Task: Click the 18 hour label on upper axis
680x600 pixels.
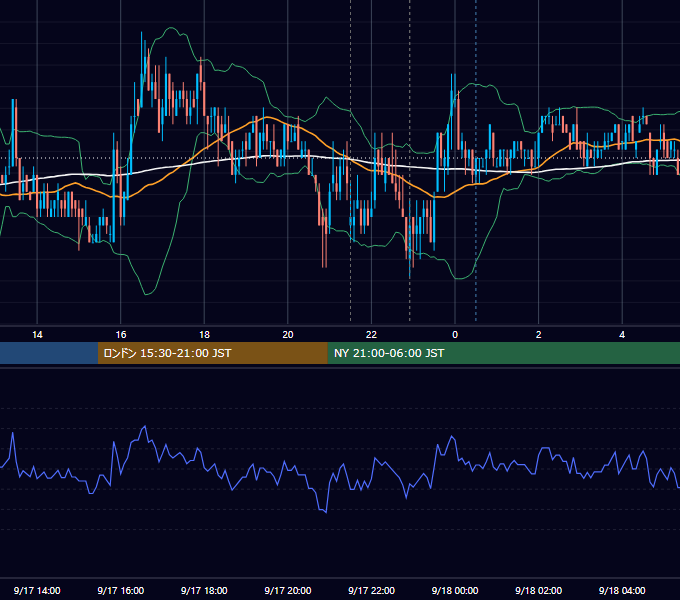Action: click(204, 335)
